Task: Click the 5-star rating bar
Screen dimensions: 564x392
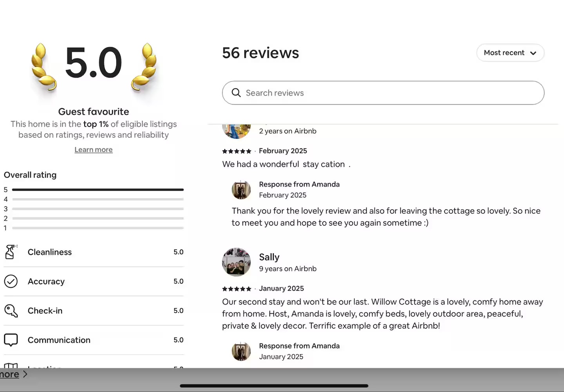Action: (x=98, y=190)
